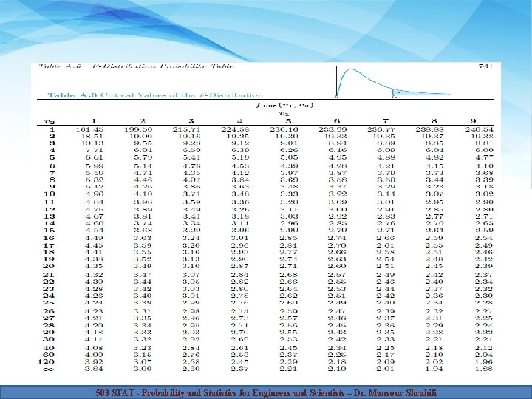Click the v2 row label 60
Screen dimensions: 532x399
click(x=49, y=355)
